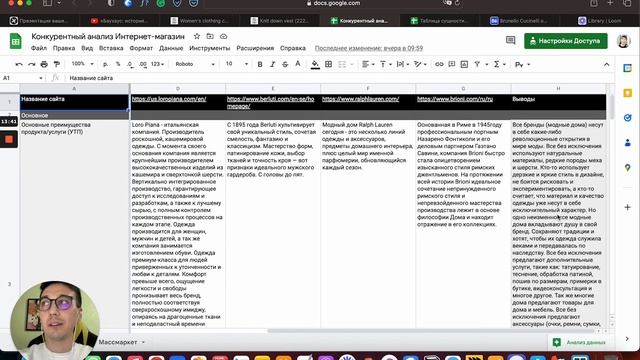Image resolution: width=640 pixels, height=360 pixels.
Task: Open Google Maps in the side panel
Action: click(x=627, y=168)
